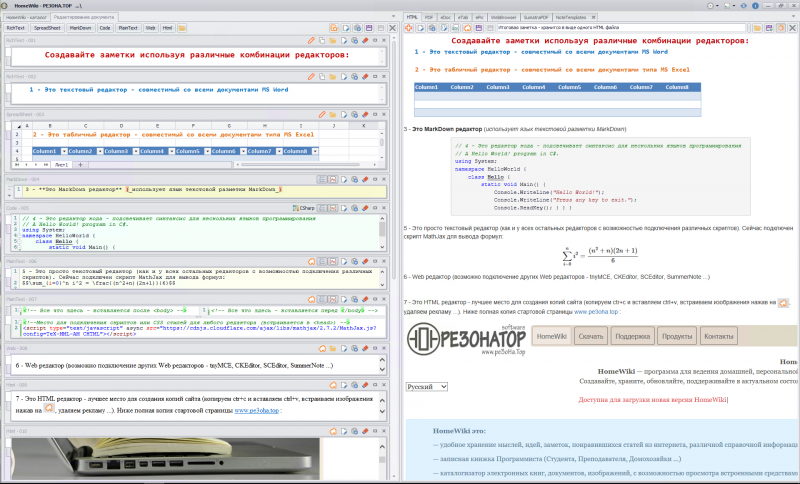Image resolution: width=800 pixels, height=484 pixels.
Task: Toggle preview image button in PlainText-007
Action: pyautogui.click(x=333, y=299)
